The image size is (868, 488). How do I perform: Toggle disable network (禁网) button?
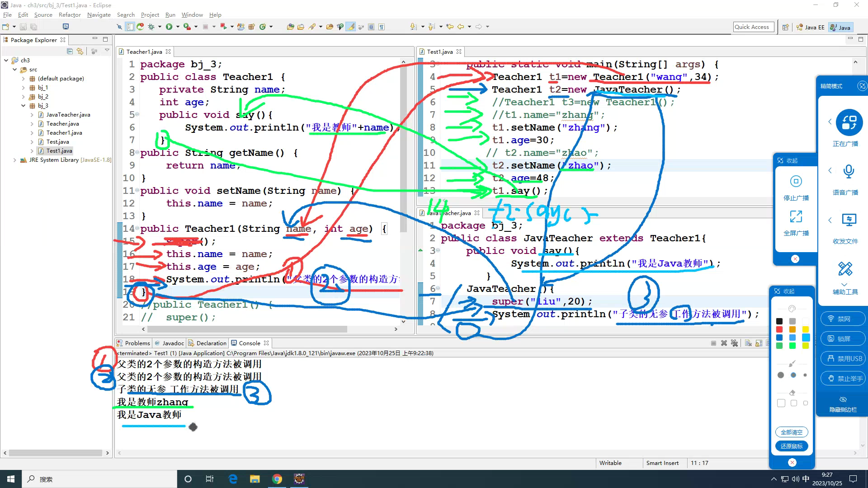[843, 319]
